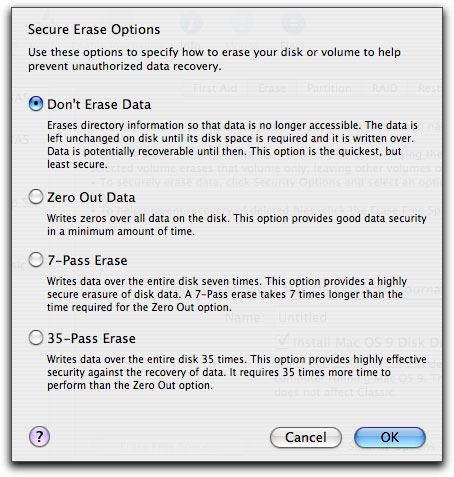Screen dimensions: 454x477
Task: Dismiss the sheet with Cancel
Action: click(x=306, y=437)
